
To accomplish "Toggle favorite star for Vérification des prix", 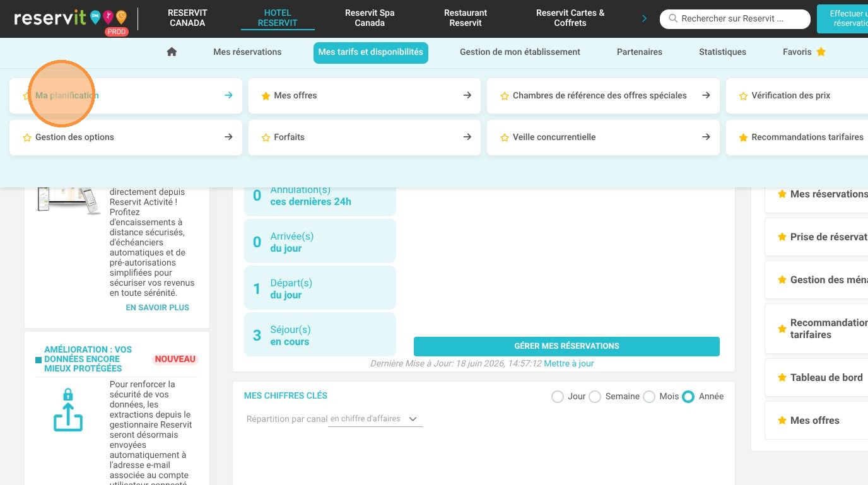I will tap(743, 96).
